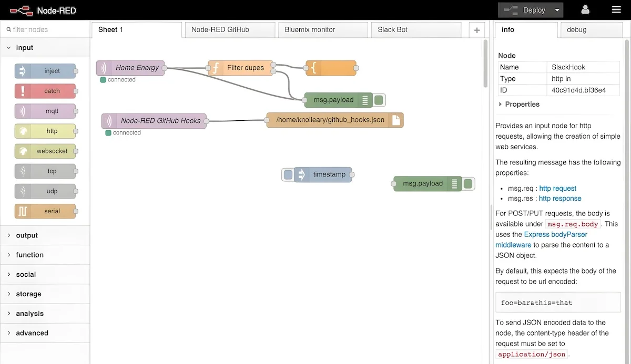Select the catch node in the palette
This screenshot has height=364, width=631.
(45, 91)
